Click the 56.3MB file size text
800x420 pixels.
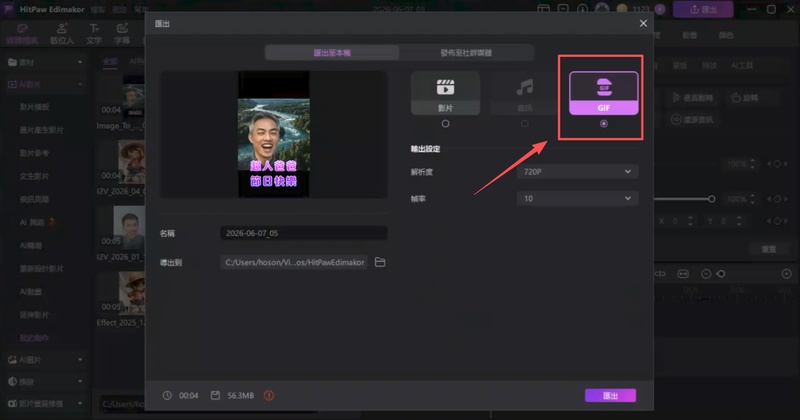coord(241,396)
